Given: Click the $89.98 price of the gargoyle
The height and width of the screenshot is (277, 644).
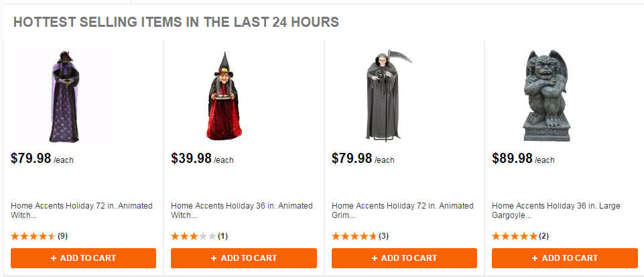Looking at the screenshot, I should click(512, 158).
